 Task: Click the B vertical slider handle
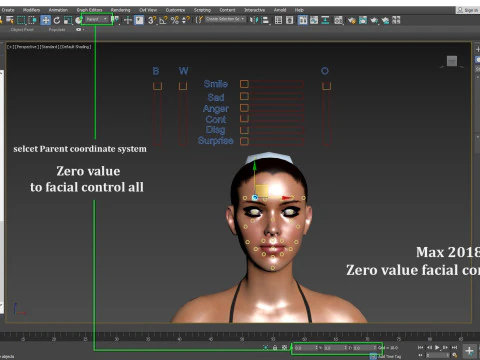click(x=157, y=86)
